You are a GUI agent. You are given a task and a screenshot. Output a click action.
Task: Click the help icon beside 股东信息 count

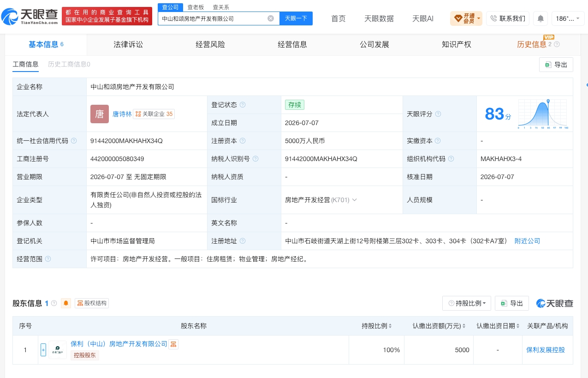tap(54, 303)
